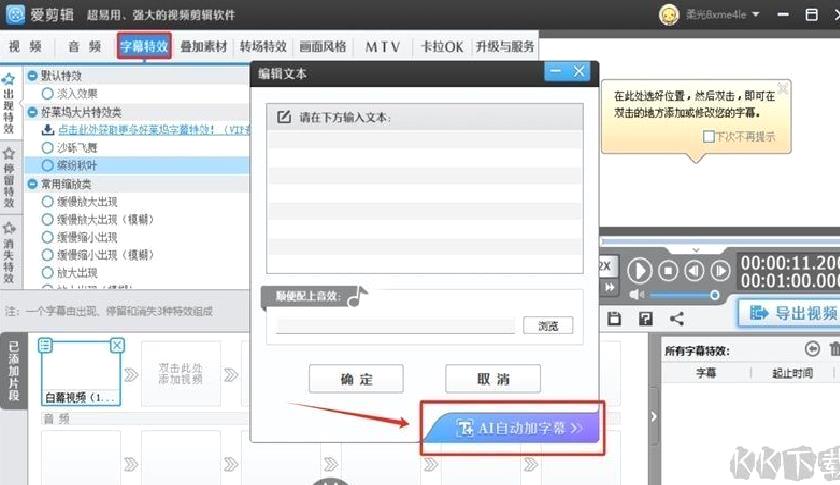The width and height of the screenshot is (840, 485).
Task: Click the sound effect file path field
Action: tap(395, 325)
